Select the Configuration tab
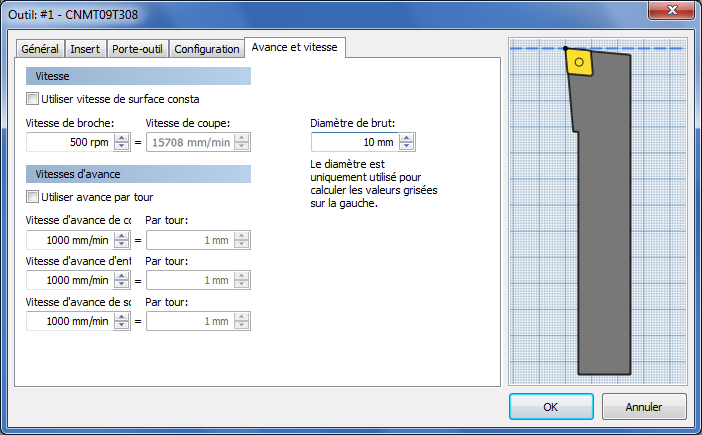Screen dimensions: 702x435 (x=206, y=49)
